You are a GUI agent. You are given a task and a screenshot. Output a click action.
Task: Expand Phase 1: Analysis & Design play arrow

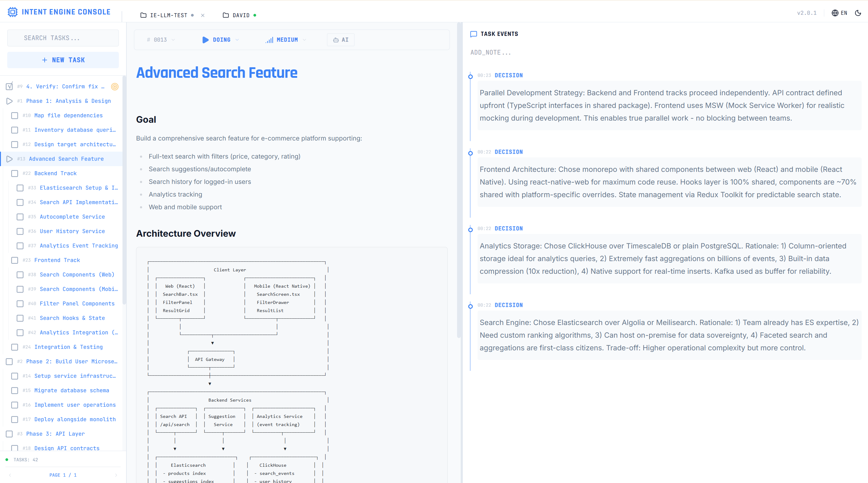pos(9,101)
